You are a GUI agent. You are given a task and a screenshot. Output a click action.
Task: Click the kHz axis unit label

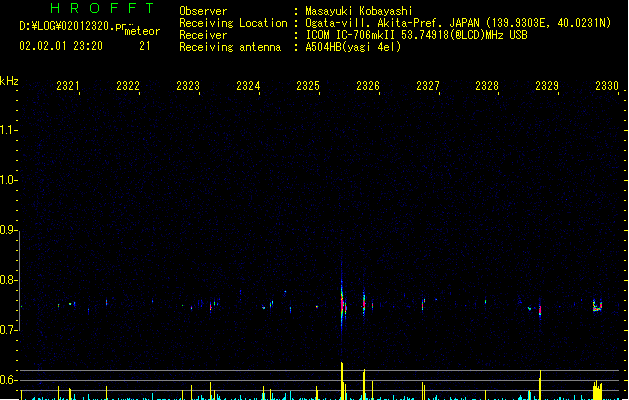coord(9,81)
